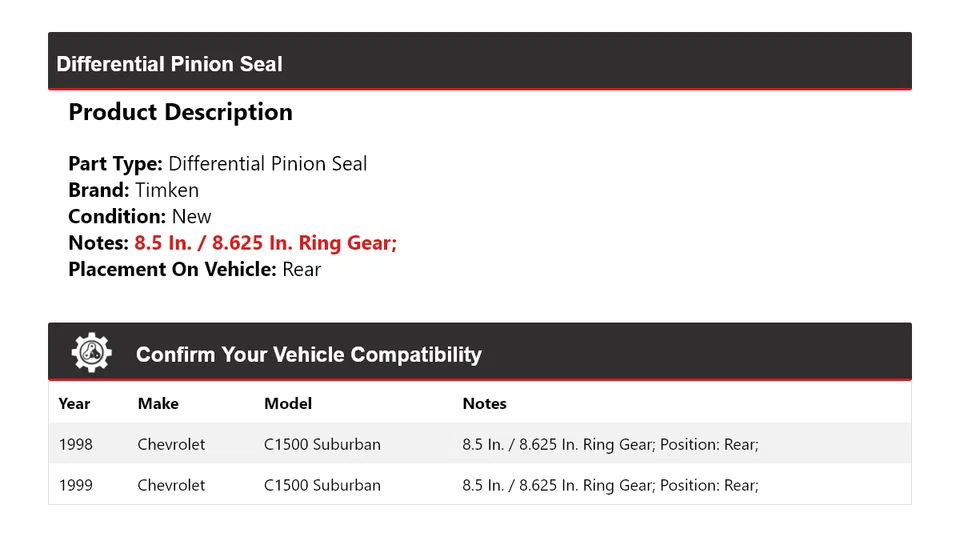The height and width of the screenshot is (537, 960).
Task: Click the ring gear notes in 1999 row
Action: (610, 485)
